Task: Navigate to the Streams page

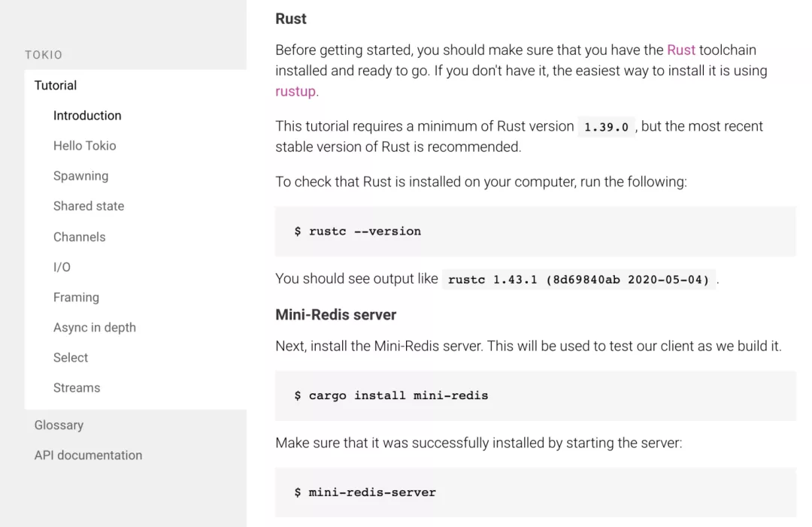Action: (77, 388)
